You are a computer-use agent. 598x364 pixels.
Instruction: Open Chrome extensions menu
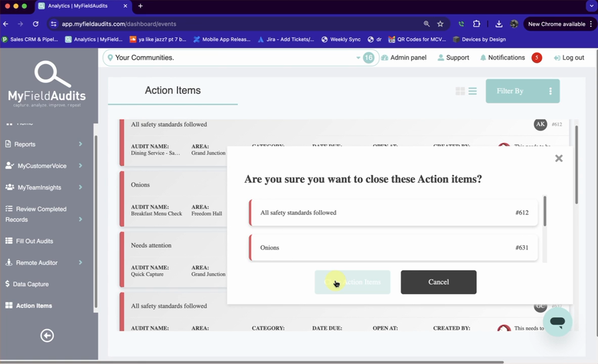477,24
